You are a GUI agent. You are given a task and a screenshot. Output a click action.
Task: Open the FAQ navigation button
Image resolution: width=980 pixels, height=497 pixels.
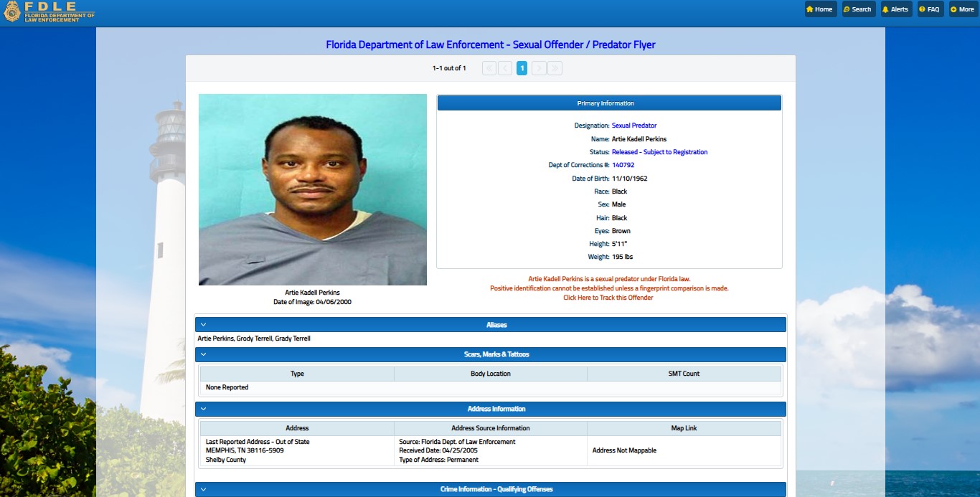pyautogui.click(x=930, y=9)
